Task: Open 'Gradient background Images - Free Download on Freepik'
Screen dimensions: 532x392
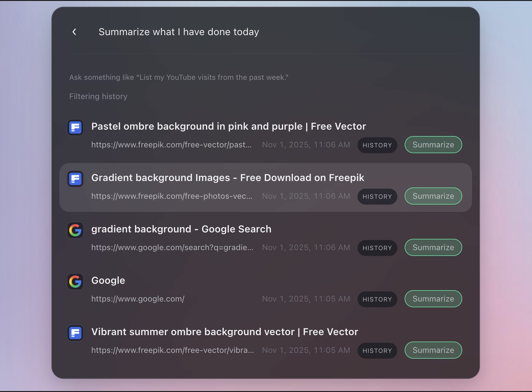Action: click(228, 178)
